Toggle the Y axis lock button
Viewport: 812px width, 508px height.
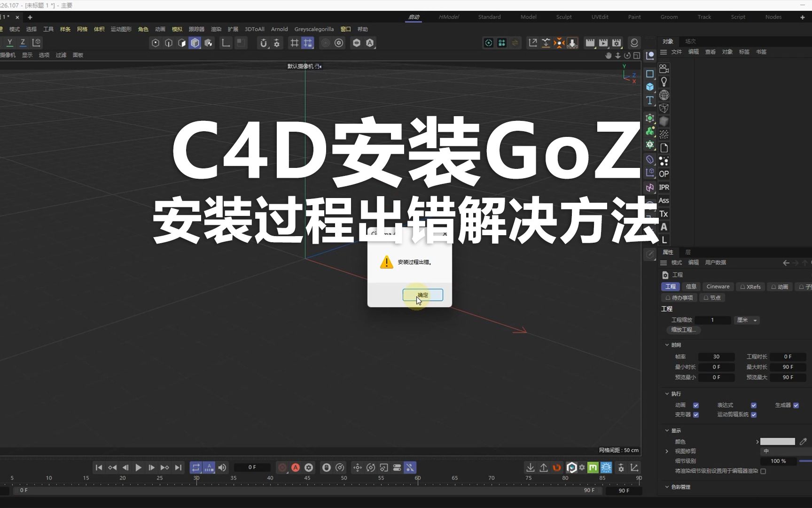[10, 43]
